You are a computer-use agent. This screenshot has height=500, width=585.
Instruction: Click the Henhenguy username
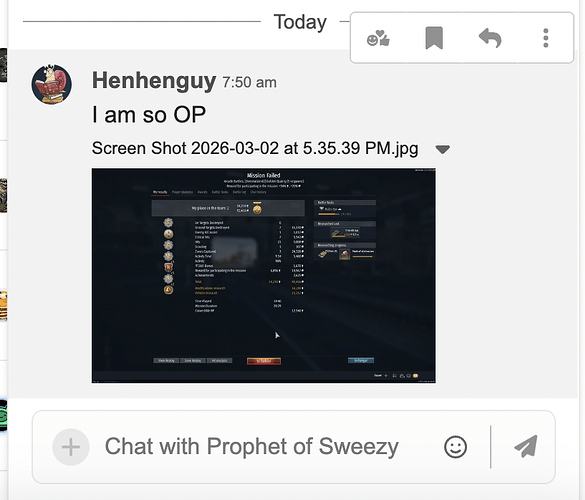tap(154, 80)
